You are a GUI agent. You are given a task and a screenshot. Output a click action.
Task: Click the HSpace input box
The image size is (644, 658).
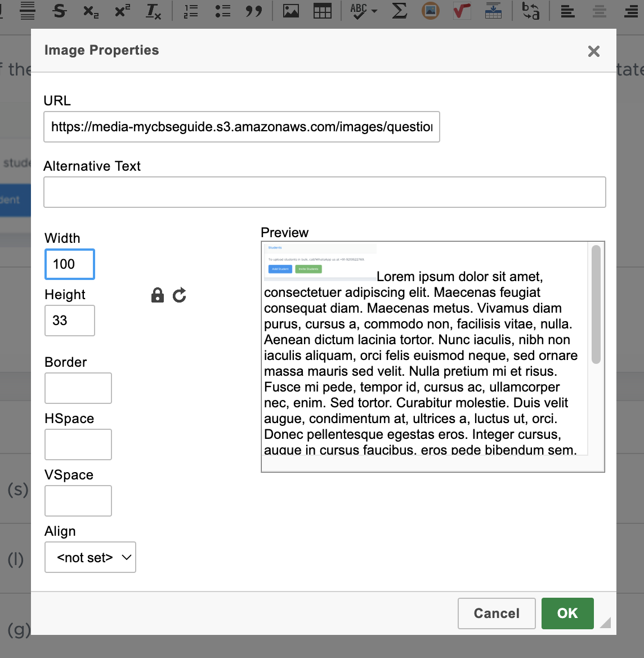coord(78,444)
